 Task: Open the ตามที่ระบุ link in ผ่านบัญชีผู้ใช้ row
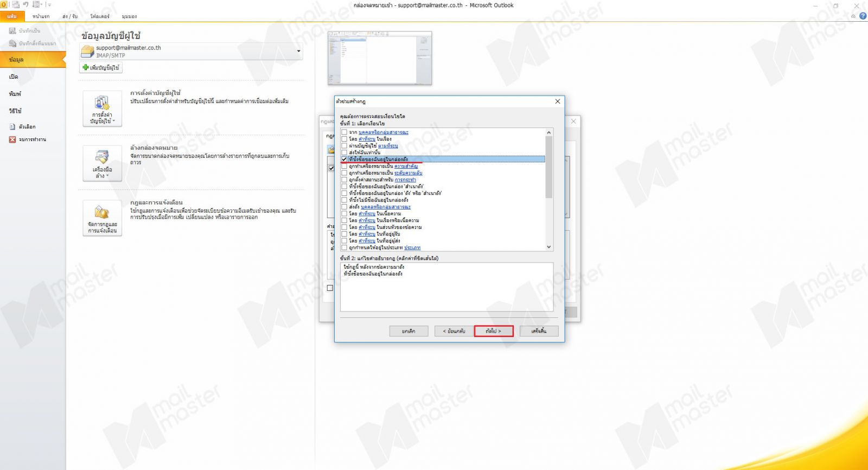pos(388,146)
